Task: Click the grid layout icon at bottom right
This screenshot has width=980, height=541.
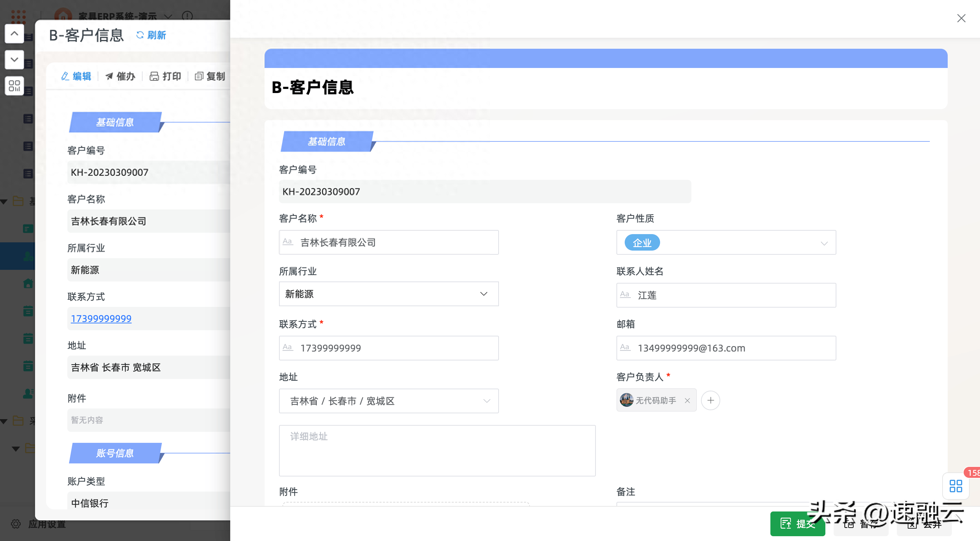Action: click(956, 485)
